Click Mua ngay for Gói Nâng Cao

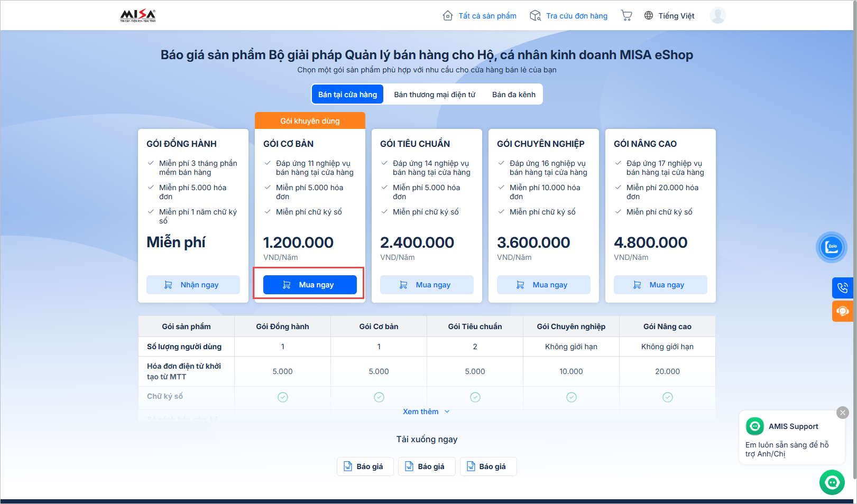coord(660,285)
